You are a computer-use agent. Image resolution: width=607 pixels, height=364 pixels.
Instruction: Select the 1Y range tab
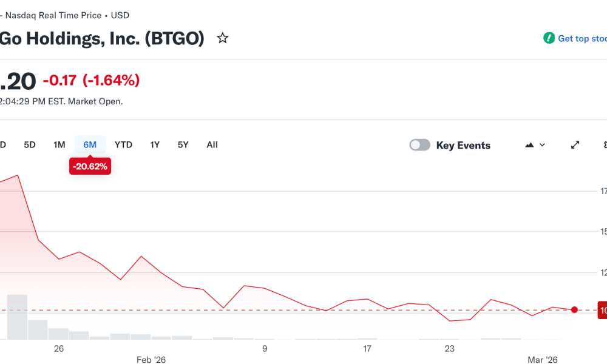click(x=155, y=144)
